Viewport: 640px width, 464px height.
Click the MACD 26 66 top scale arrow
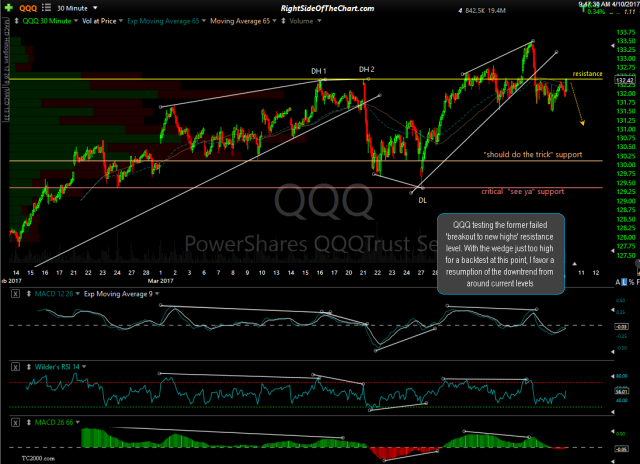612,431
